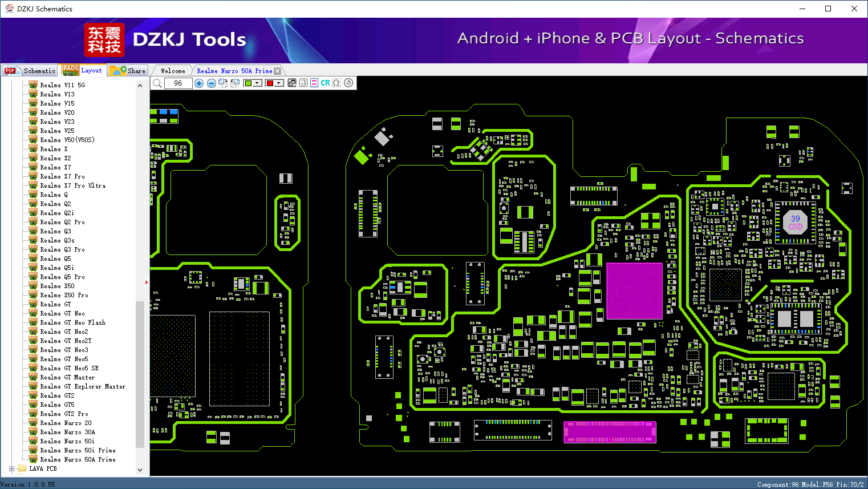Open the Share tab

128,71
